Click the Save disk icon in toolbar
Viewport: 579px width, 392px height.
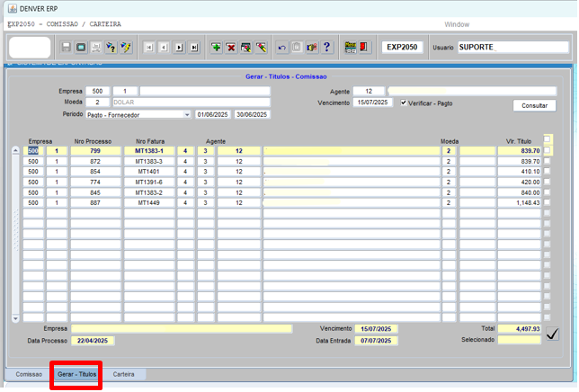(x=67, y=48)
